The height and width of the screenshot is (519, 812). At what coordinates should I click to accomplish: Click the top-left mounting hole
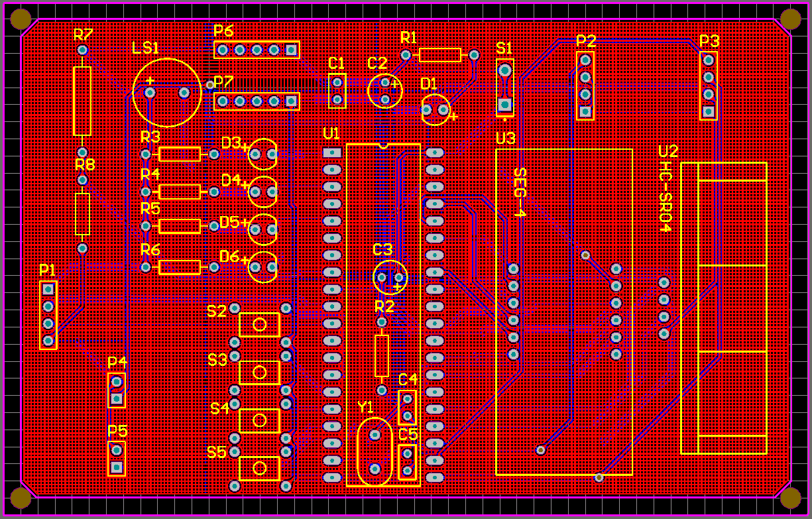click(x=21, y=20)
